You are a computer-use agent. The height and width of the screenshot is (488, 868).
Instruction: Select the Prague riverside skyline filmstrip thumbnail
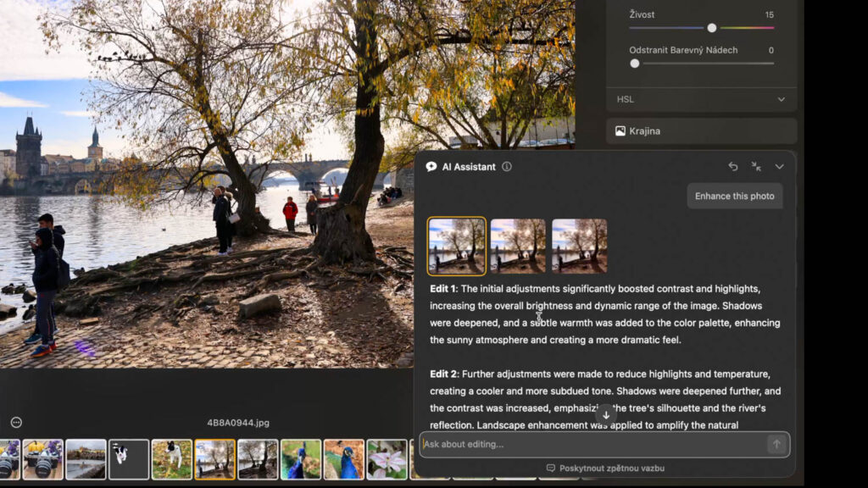tap(86, 459)
